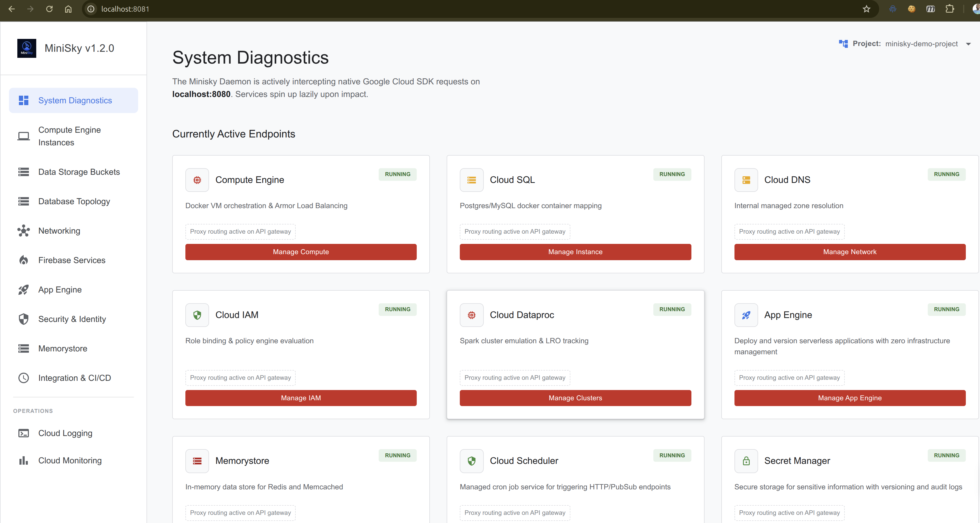Click the Secret Manager card title

pos(797,461)
